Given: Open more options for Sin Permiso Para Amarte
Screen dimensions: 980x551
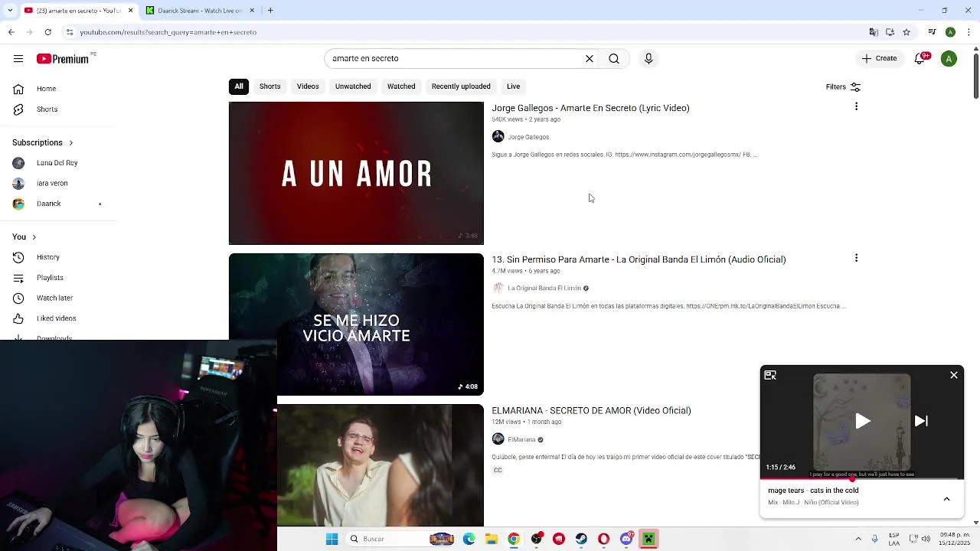Looking at the screenshot, I should 856,258.
